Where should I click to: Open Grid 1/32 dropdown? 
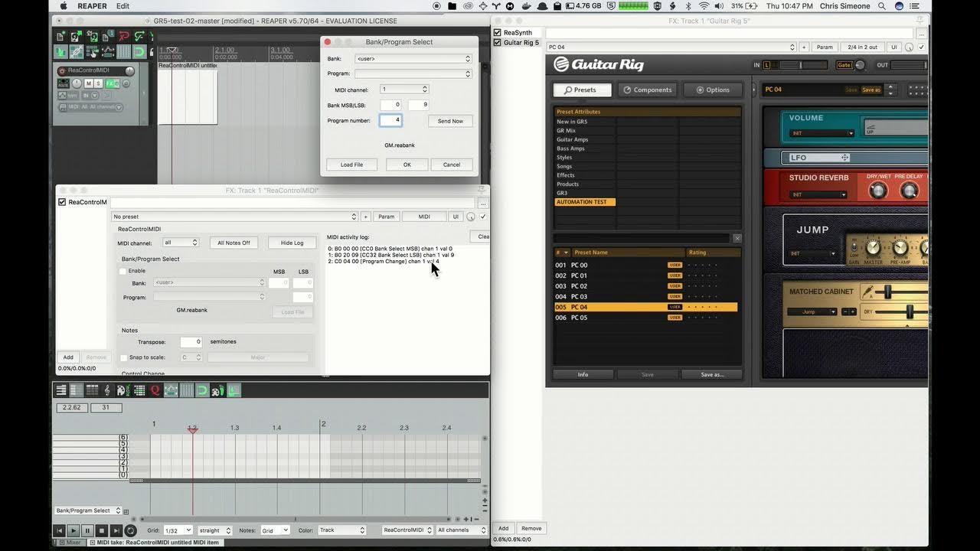point(178,530)
